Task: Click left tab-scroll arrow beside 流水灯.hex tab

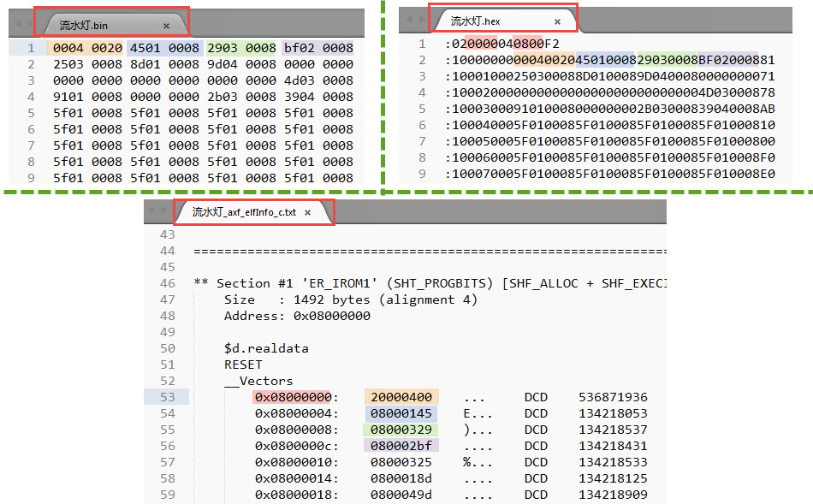Action: [x=409, y=21]
